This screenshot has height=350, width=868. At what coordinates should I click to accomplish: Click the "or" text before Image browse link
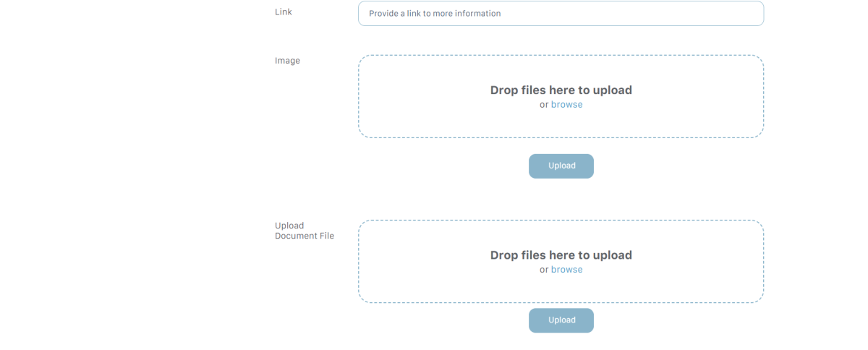point(544,105)
